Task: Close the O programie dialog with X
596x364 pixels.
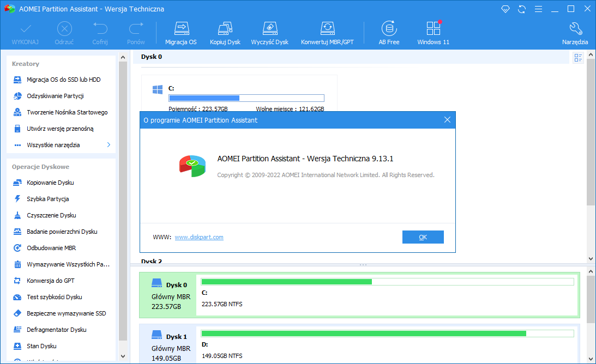Action: tap(447, 120)
